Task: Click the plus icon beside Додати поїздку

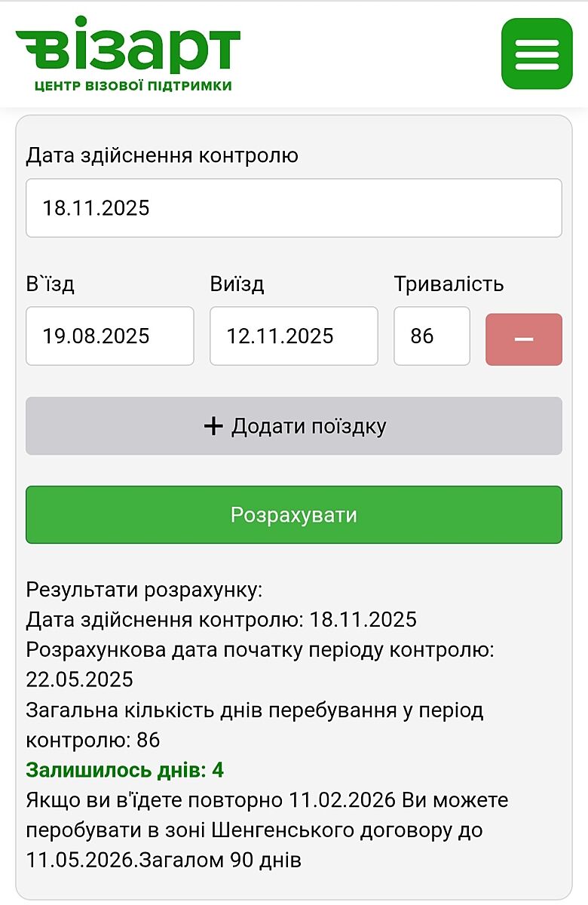Action: (x=214, y=426)
